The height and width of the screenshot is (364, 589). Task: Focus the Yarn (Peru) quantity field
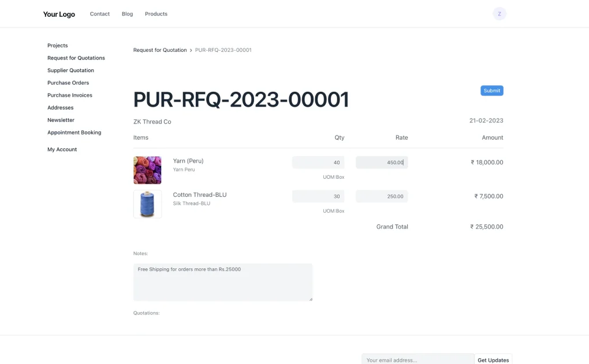click(x=318, y=163)
